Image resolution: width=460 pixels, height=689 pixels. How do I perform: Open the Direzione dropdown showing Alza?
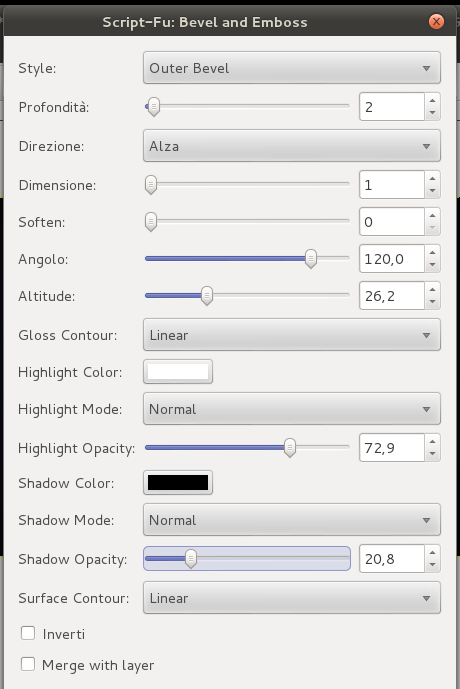click(292, 146)
